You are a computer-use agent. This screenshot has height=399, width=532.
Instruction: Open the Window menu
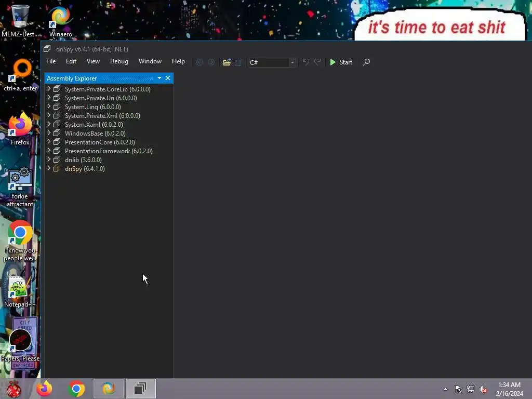click(x=150, y=61)
